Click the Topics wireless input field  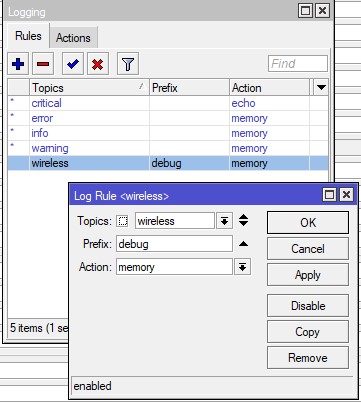(175, 221)
